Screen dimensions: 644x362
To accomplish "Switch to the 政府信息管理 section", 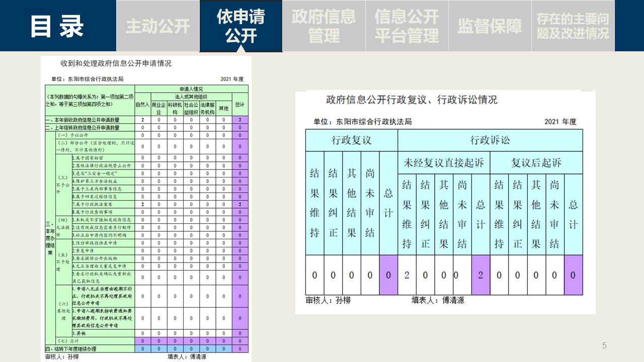I will (x=324, y=26).
